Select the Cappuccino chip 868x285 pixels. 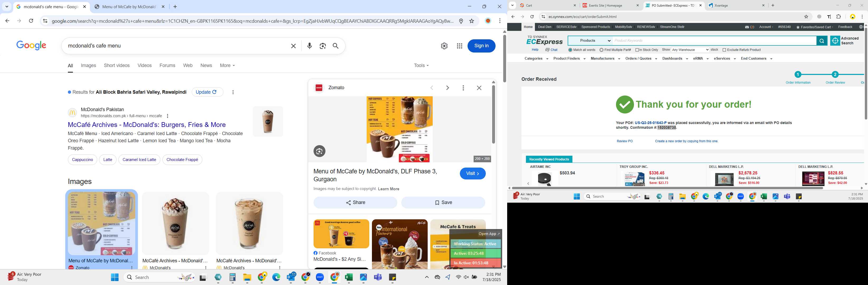click(82, 160)
